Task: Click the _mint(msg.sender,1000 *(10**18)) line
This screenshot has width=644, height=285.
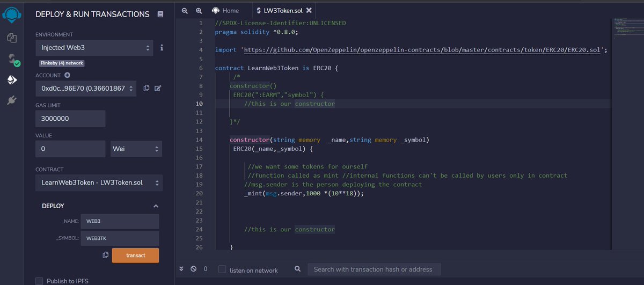Action: tap(303, 193)
